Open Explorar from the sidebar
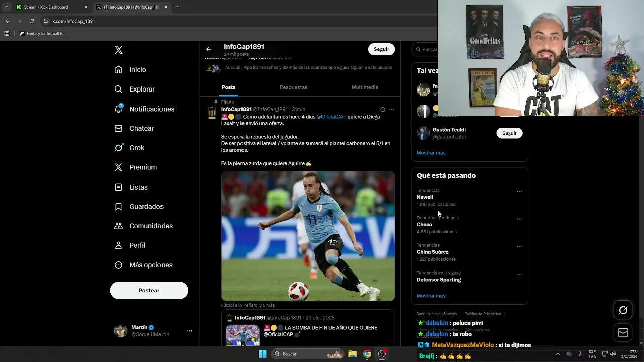 tap(134, 89)
